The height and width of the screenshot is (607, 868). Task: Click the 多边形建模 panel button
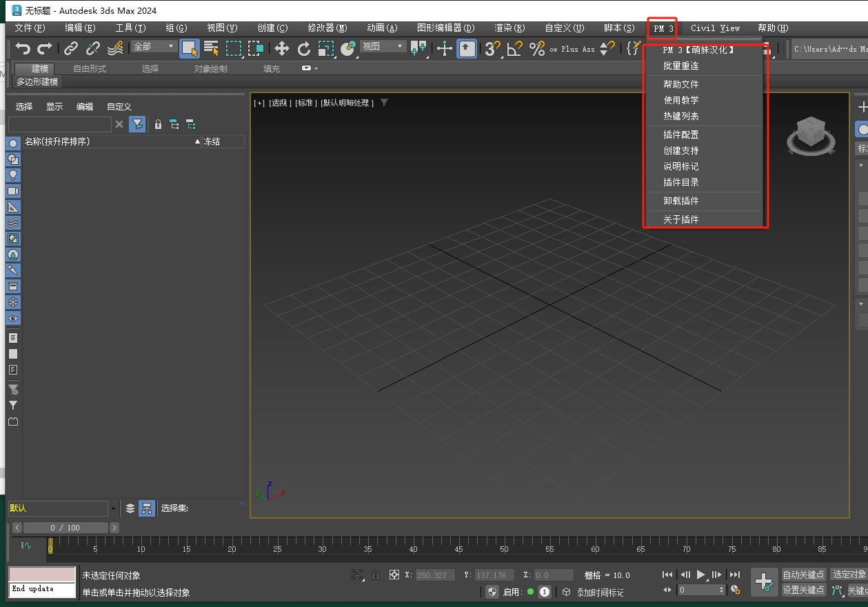coord(38,81)
